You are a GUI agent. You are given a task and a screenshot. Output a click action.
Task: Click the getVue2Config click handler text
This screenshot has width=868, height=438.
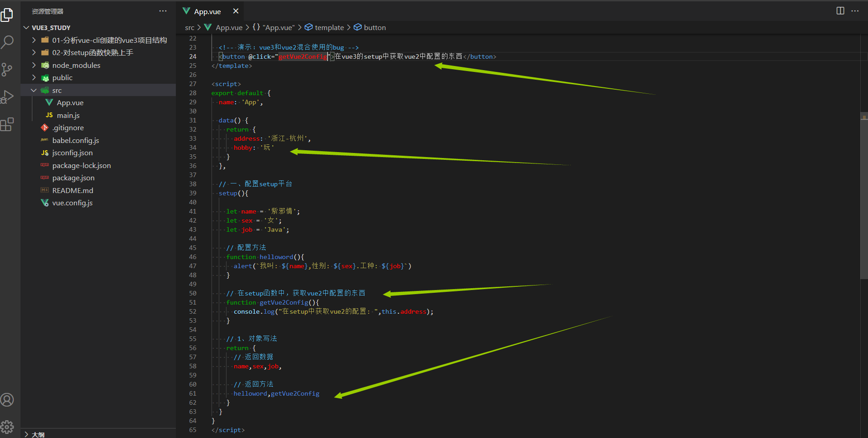pyautogui.click(x=303, y=56)
